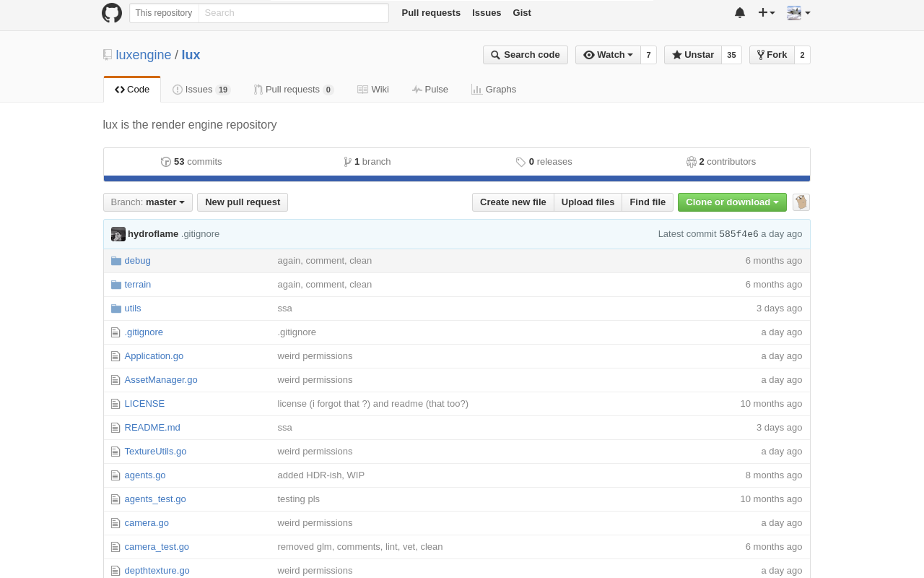The width and height of the screenshot is (924, 578).
Task: Select the file icon beside camera_test.go
Action: tap(115, 547)
